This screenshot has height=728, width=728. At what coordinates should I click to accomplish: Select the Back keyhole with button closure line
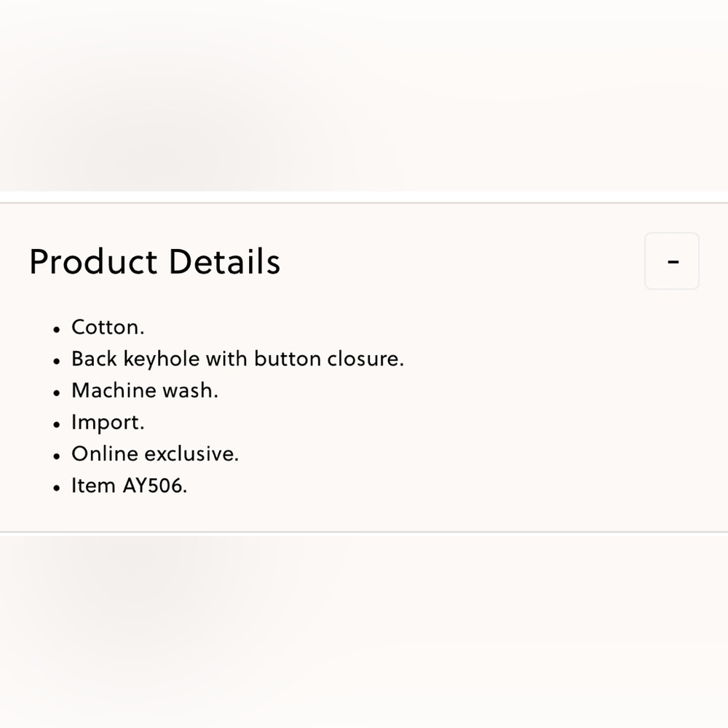(237, 359)
